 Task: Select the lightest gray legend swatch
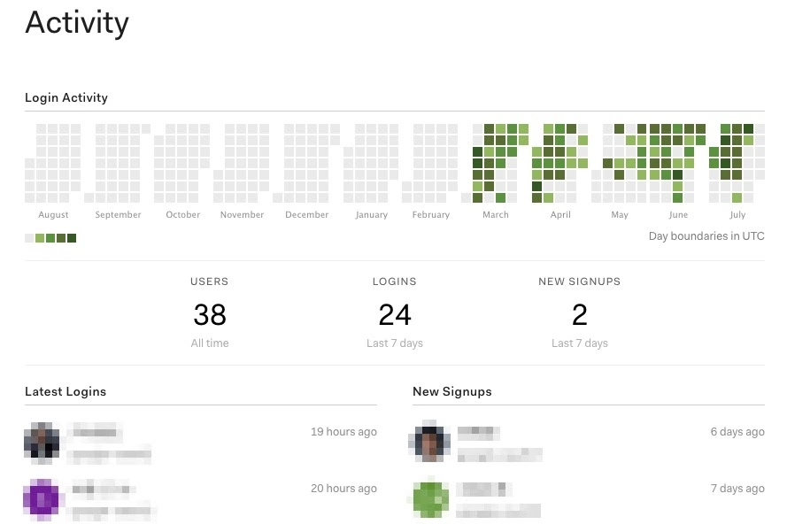click(29, 238)
